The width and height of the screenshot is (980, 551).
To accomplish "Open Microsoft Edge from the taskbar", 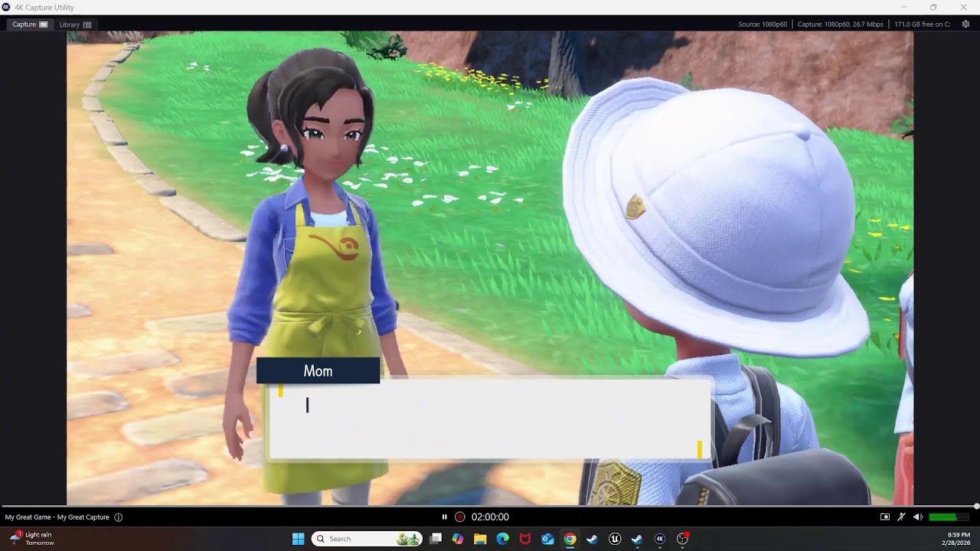I will click(x=502, y=539).
